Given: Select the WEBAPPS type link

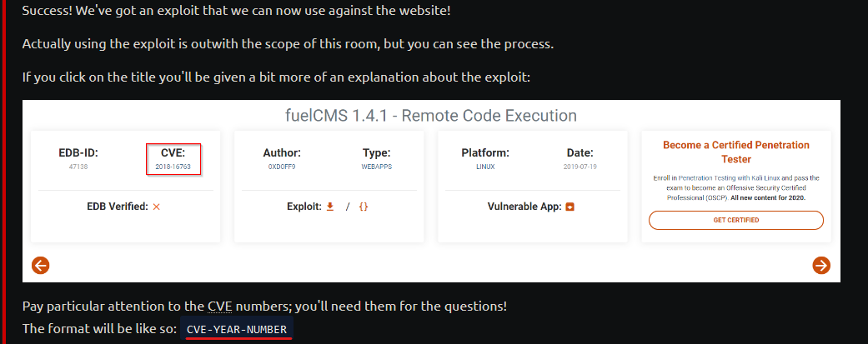Looking at the screenshot, I should pos(376,167).
